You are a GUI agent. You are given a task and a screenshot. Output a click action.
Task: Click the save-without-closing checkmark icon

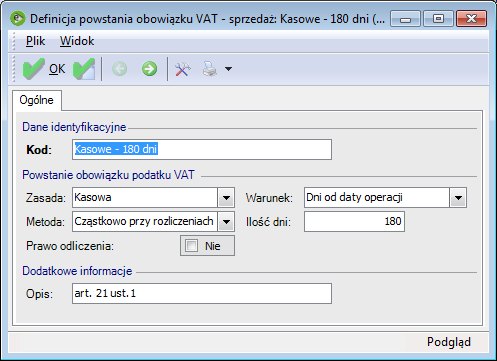click(x=84, y=69)
